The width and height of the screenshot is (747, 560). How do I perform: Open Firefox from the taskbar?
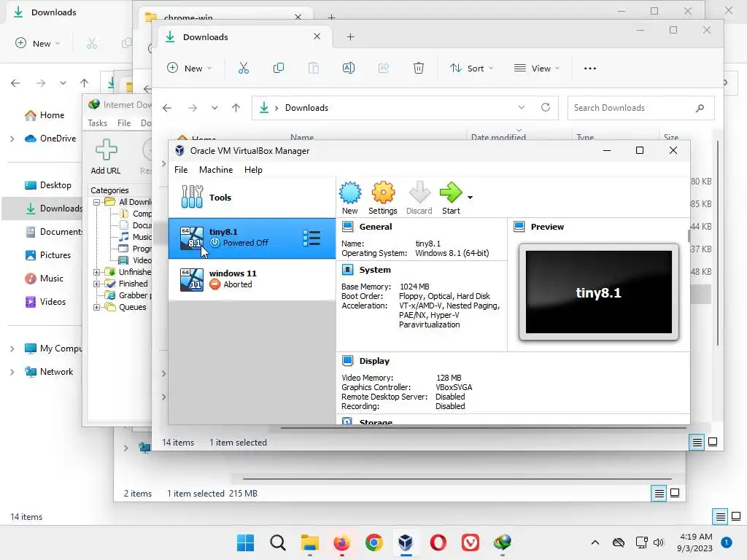coord(341,542)
